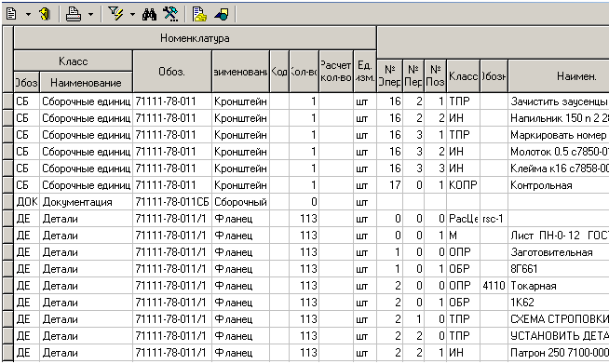The width and height of the screenshot is (609, 364).
Task: Select the ДОК cell
Action: [26, 202]
